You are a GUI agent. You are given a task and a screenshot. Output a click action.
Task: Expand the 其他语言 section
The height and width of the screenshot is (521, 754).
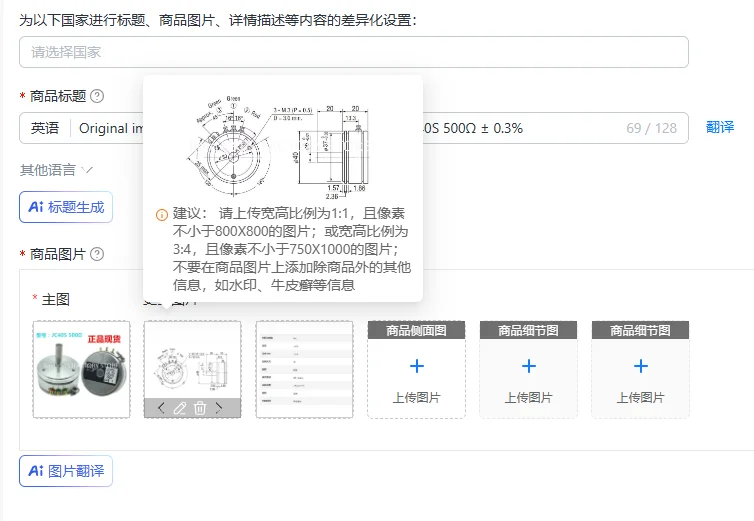click(56, 170)
